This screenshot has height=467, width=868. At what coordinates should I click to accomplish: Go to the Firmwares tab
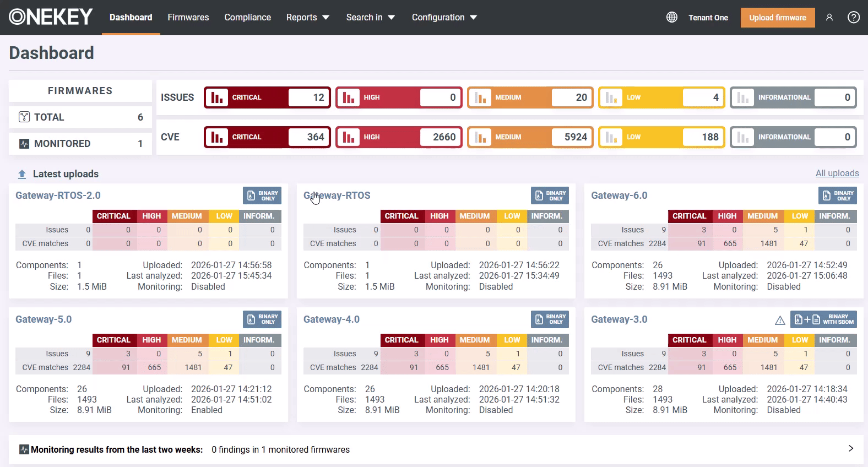(x=188, y=18)
